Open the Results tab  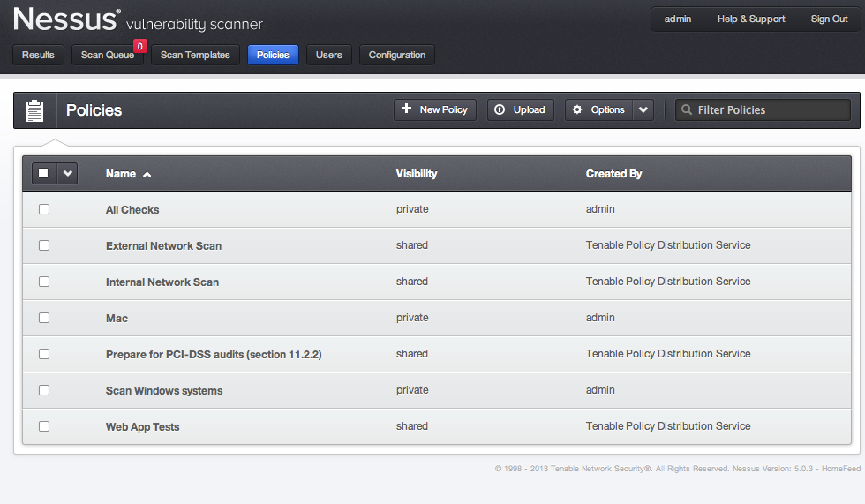point(38,55)
